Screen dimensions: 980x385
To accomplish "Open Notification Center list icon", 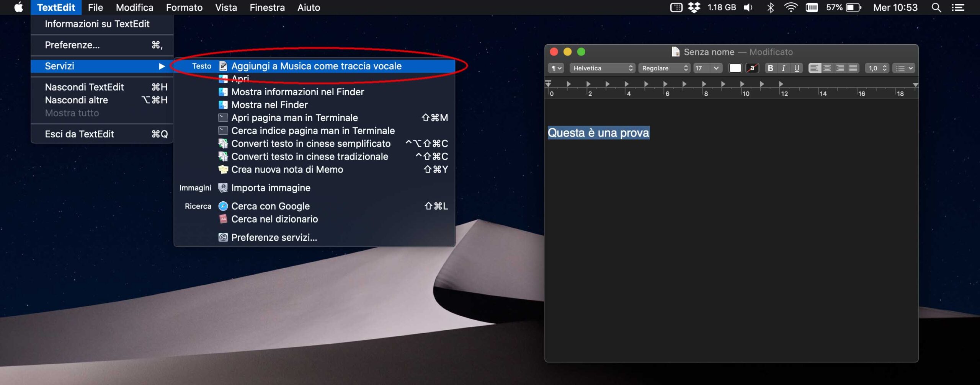I will 958,7.
